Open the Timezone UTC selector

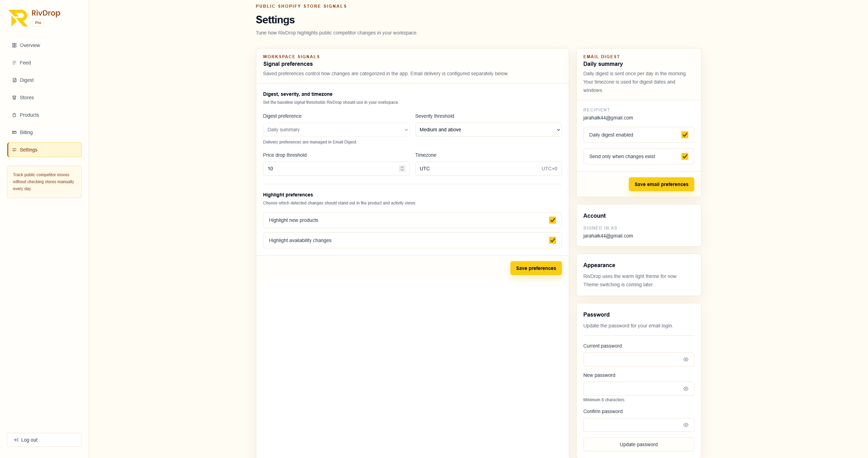488,169
